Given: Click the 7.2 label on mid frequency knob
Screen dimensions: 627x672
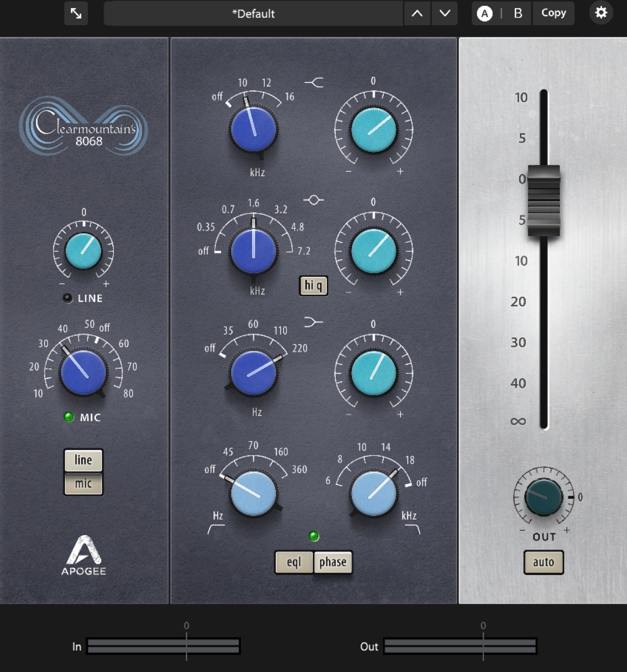Looking at the screenshot, I should pos(304,251).
